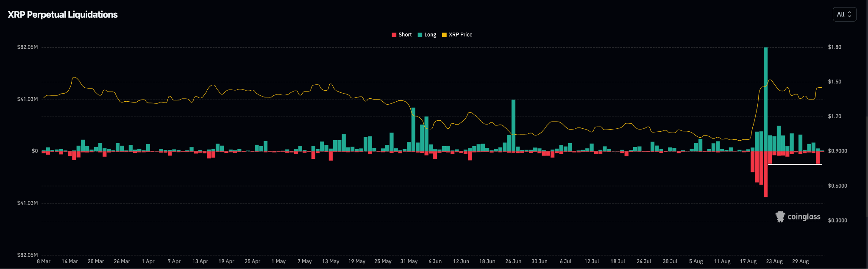Toggle the Short series in legend

pyautogui.click(x=401, y=35)
